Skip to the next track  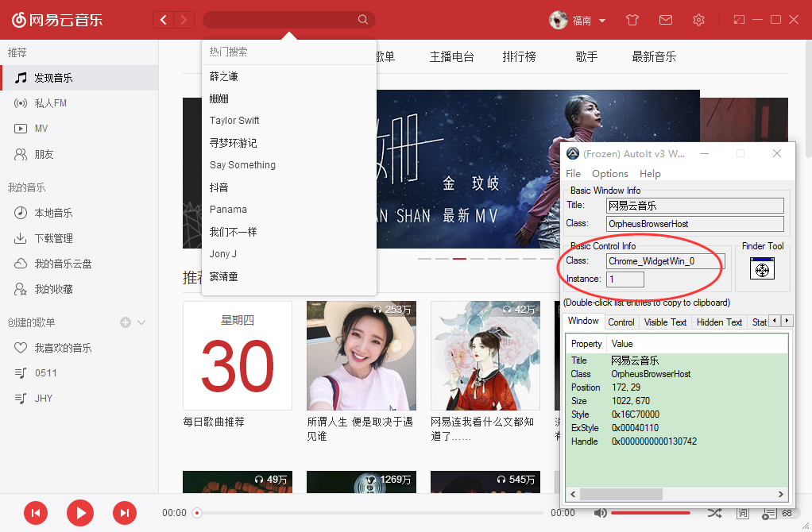coord(124,513)
